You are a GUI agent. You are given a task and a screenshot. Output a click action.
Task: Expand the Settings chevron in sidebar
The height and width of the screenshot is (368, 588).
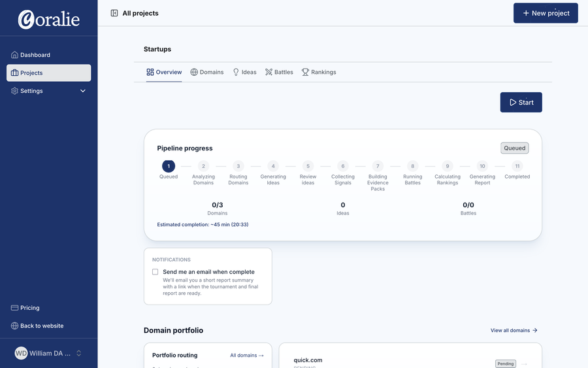(x=83, y=91)
